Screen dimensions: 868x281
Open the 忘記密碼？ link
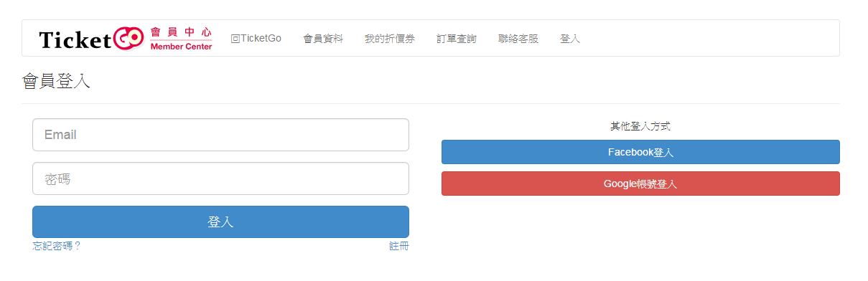click(x=57, y=246)
